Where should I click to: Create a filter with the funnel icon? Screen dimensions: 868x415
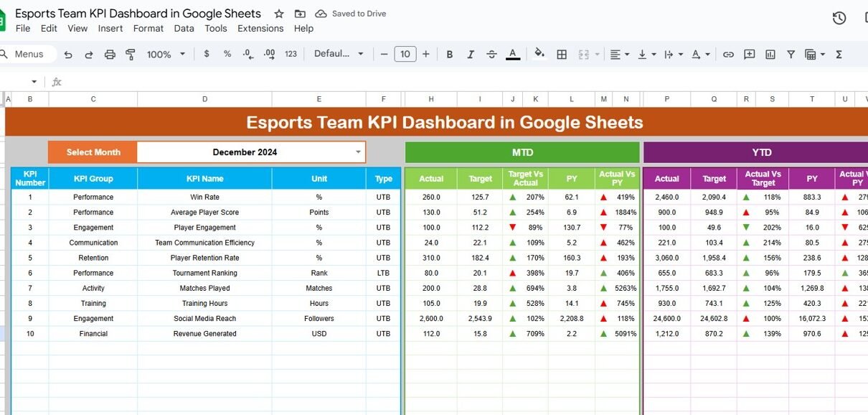[x=791, y=54]
